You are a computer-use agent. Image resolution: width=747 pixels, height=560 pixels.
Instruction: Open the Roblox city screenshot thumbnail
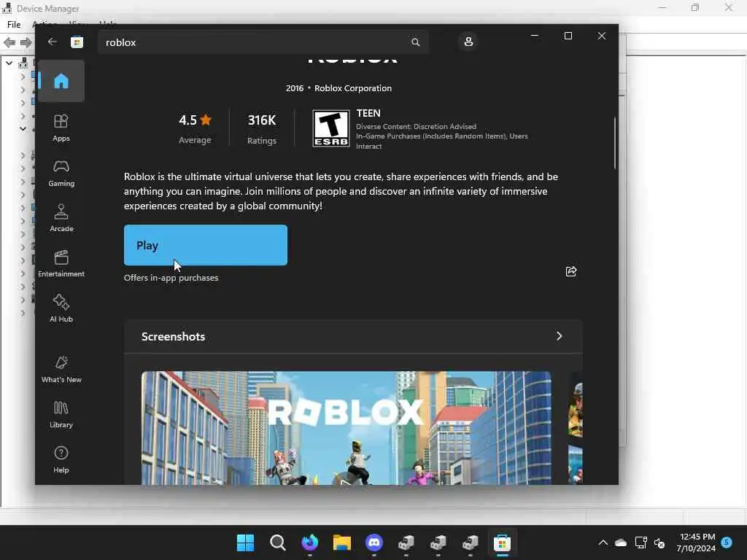point(346,428)
